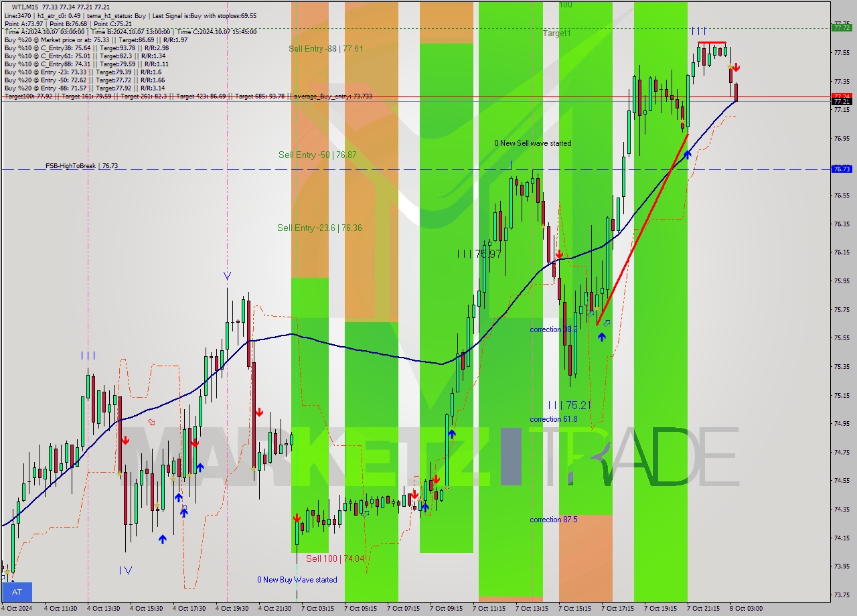Click the 7 Oct 03:15 time label

318,609
